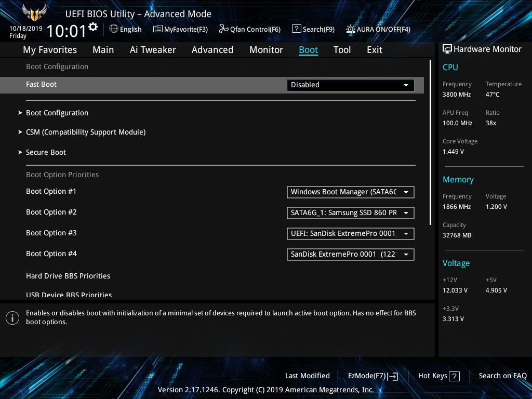Viewport: 532px width, 399px height.
Task: Open the Monitor tab
Action: [266, 50]
